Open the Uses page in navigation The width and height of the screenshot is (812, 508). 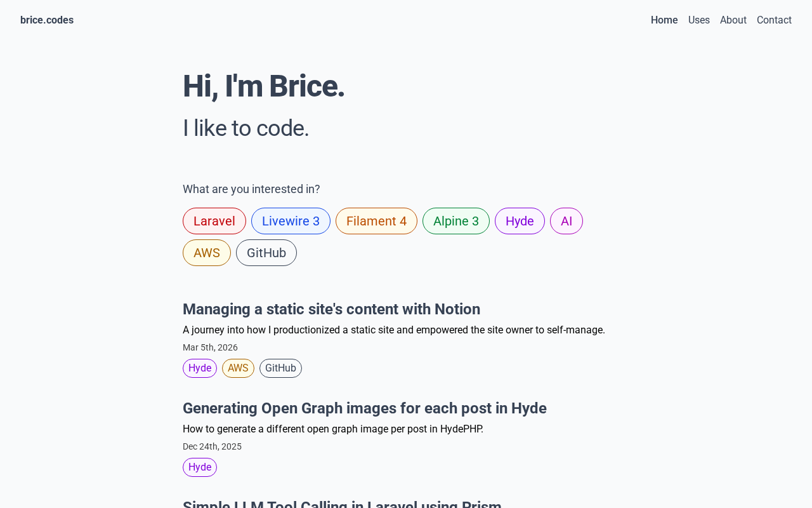pyautogui.click(x=699, y=20)
